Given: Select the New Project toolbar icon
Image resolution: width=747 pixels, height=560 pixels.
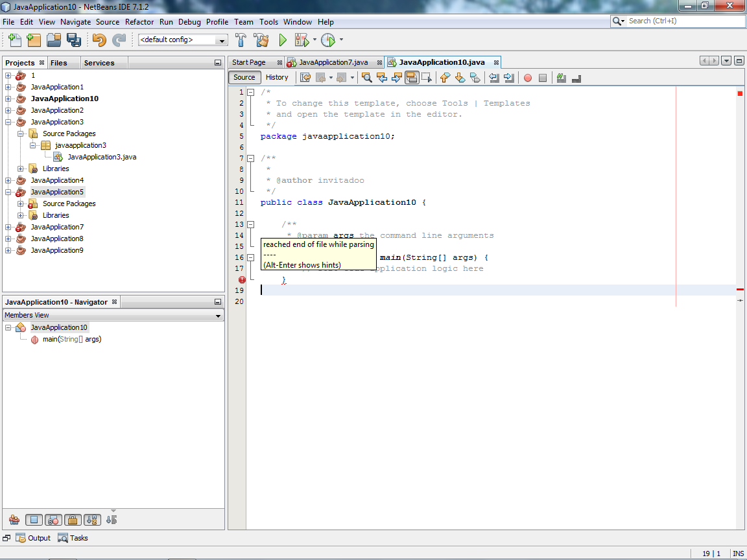Looking at the screenshot, I should (x=33, y=40).
